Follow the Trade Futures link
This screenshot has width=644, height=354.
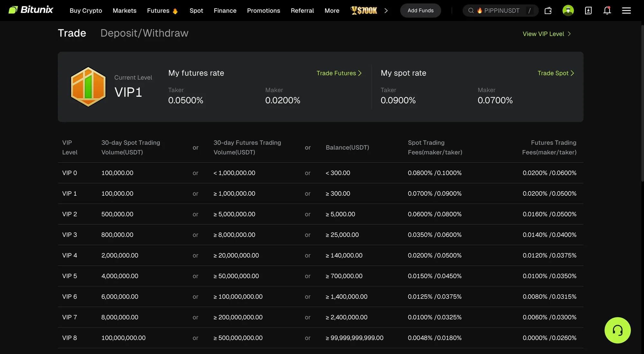[339, 73]
